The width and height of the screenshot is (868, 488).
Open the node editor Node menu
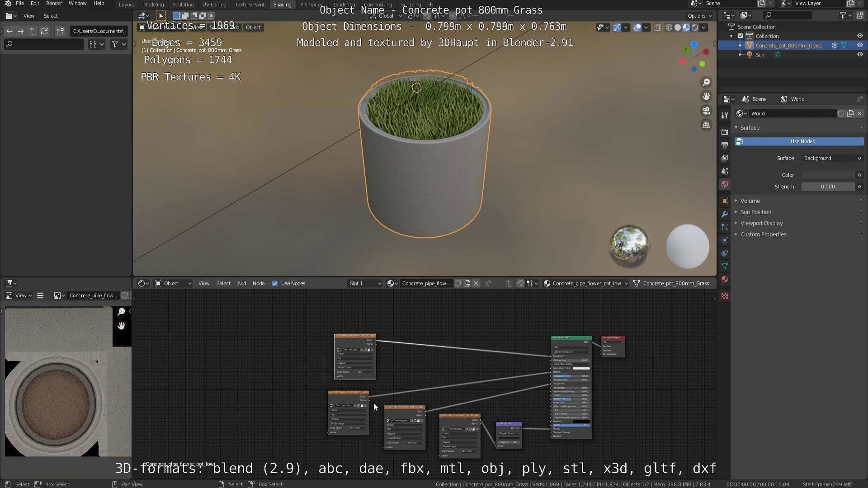click(x=259, y=283)
